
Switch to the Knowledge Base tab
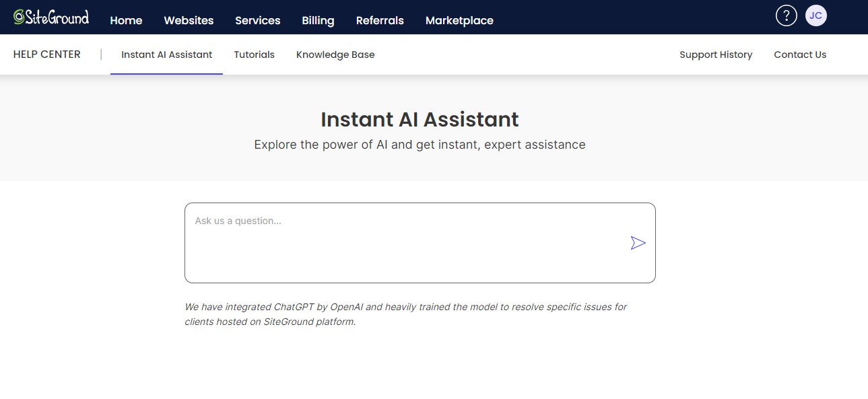[x=335, y=55]
